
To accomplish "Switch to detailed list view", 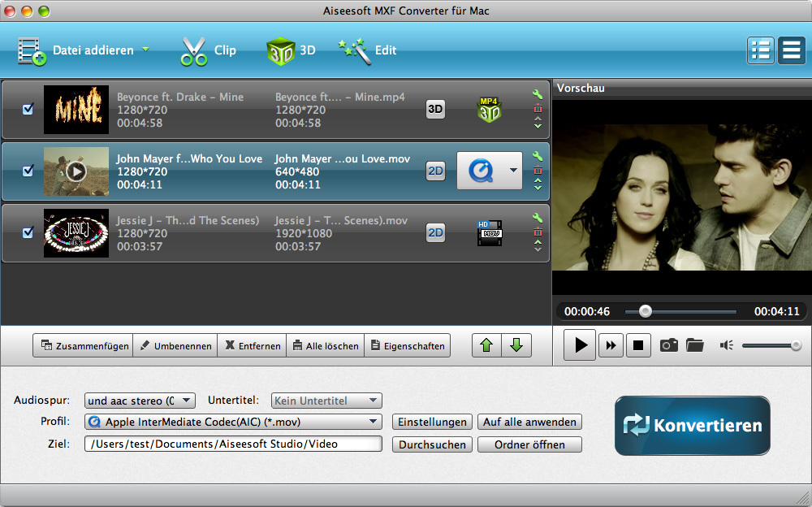I will tap(761, 50).
